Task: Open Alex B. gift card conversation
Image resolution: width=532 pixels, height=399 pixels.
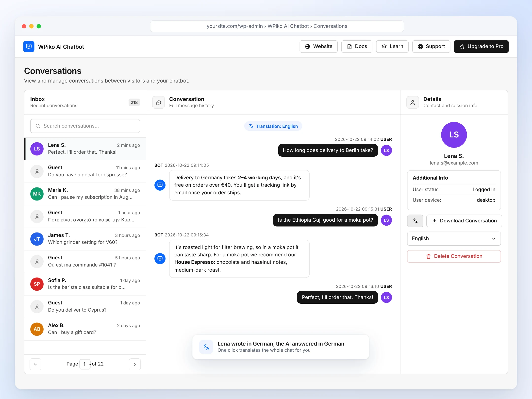Action: 85,329
